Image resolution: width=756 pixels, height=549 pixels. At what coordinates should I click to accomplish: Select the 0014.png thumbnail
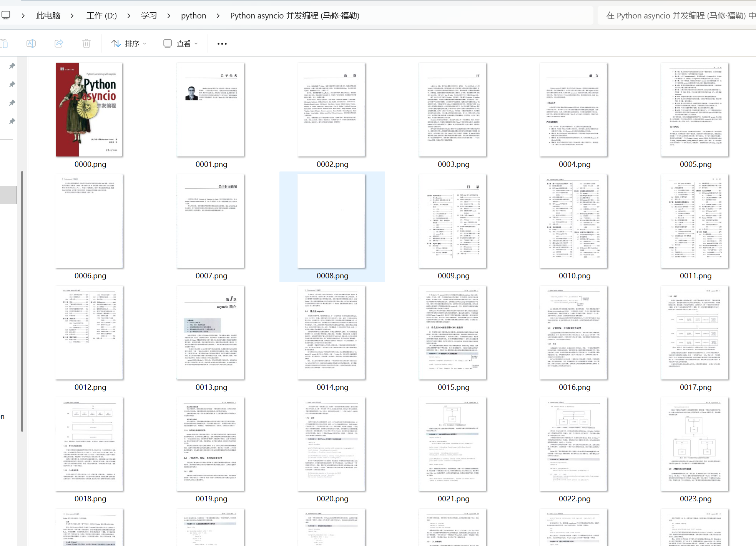(331, 333)
